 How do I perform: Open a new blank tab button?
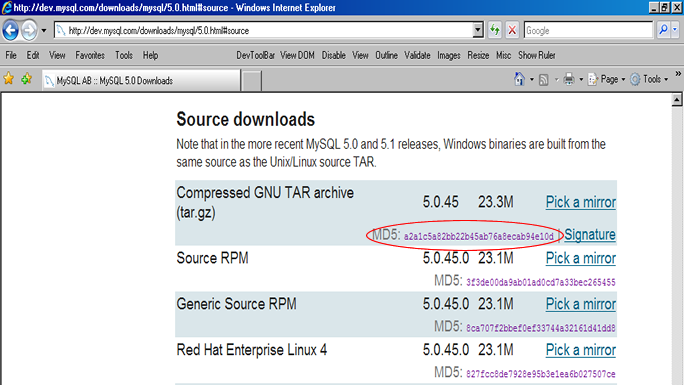[252, 81]
